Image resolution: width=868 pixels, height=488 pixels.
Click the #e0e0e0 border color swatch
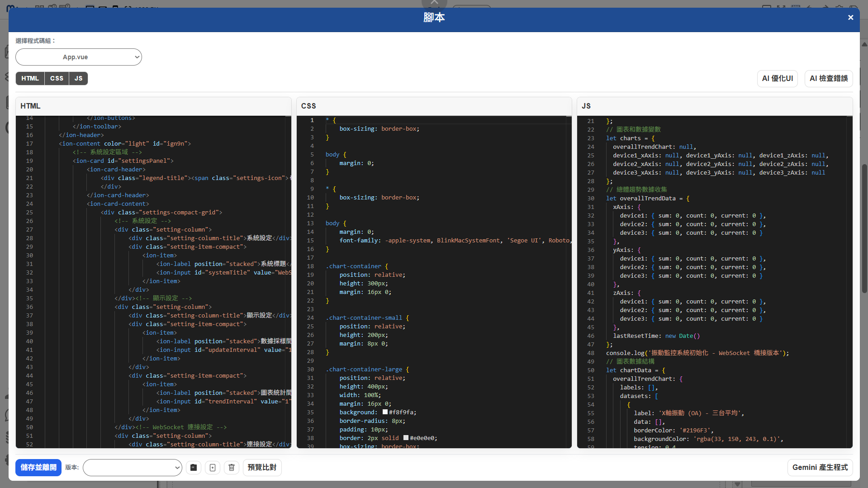point(406,438)
